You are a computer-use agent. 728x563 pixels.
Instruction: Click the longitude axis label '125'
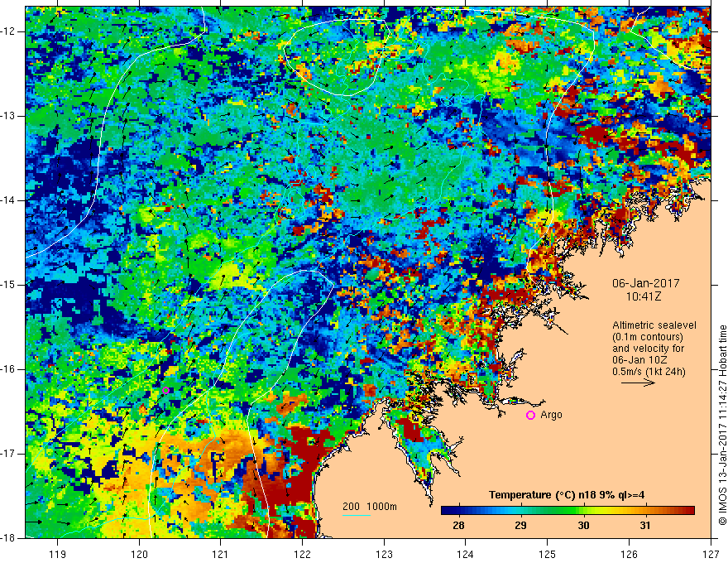(548, 554)
